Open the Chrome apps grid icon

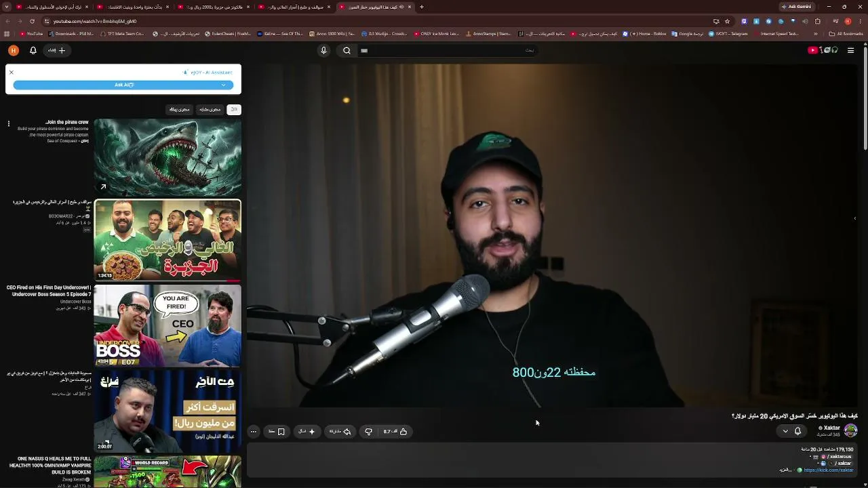tap(7, 33)
